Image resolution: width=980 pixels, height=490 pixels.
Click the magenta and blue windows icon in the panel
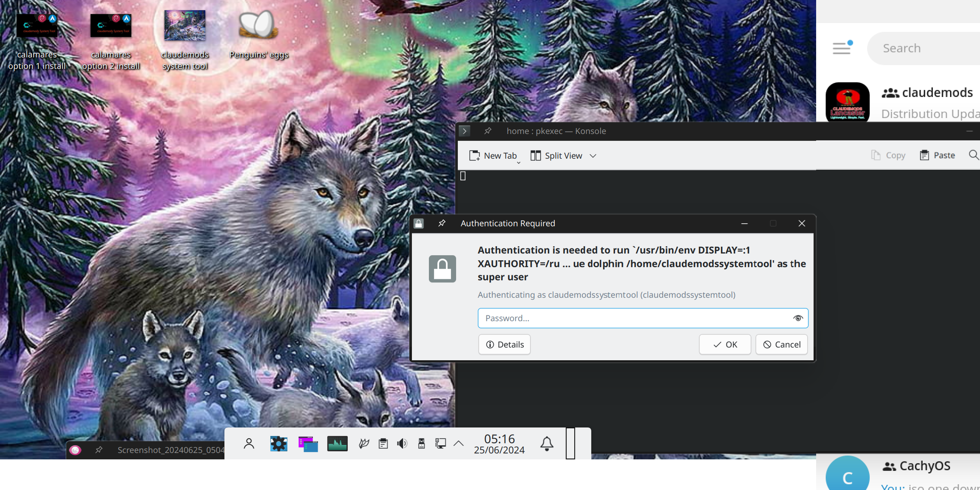coord(308,444)
